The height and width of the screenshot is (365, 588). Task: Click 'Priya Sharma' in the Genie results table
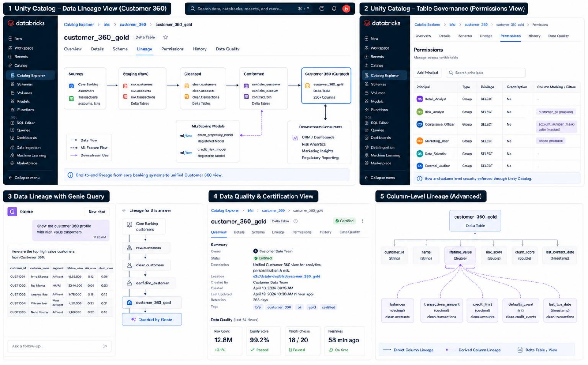point(40,277)
